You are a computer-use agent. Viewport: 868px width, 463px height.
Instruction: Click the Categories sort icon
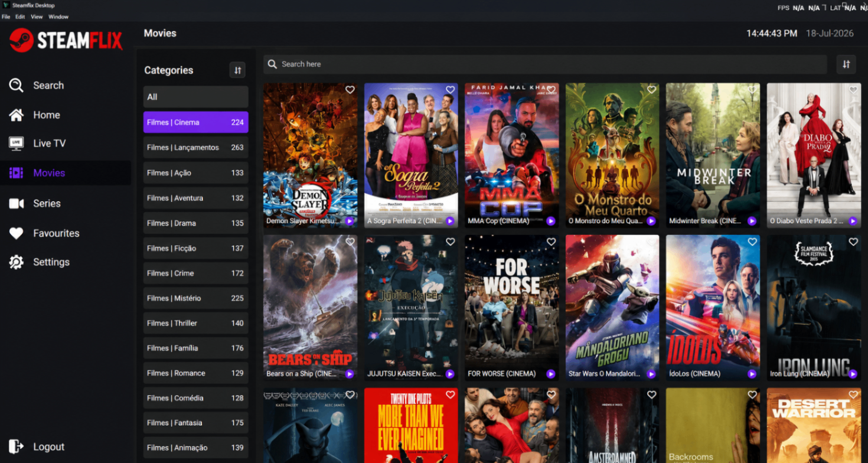point(237,70)
